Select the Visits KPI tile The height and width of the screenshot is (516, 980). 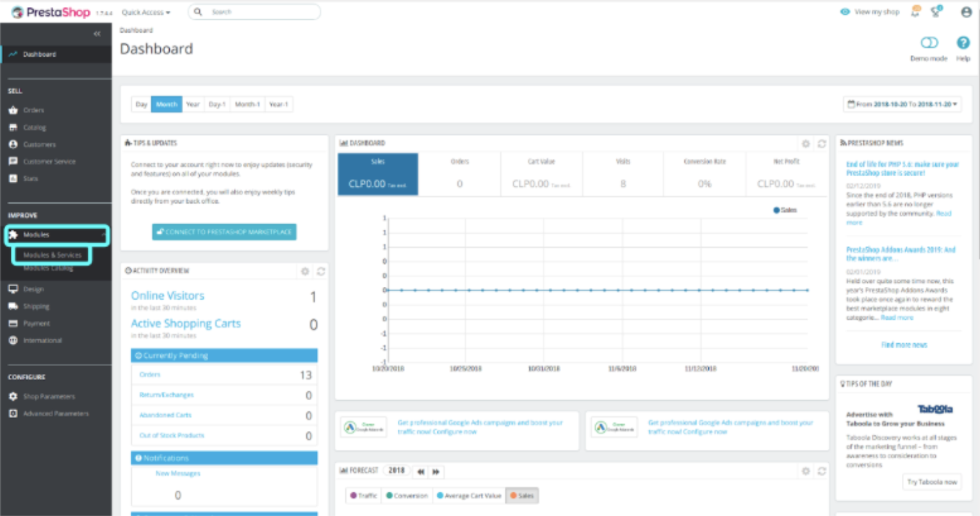click(x=623, y=174)
